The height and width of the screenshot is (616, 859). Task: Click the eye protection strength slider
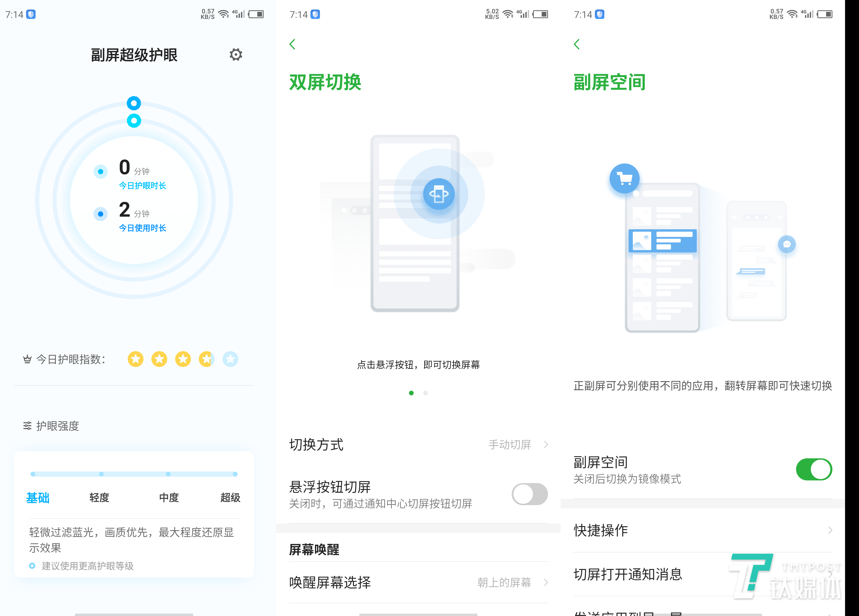pyautogui.click(x=134, y=474)
